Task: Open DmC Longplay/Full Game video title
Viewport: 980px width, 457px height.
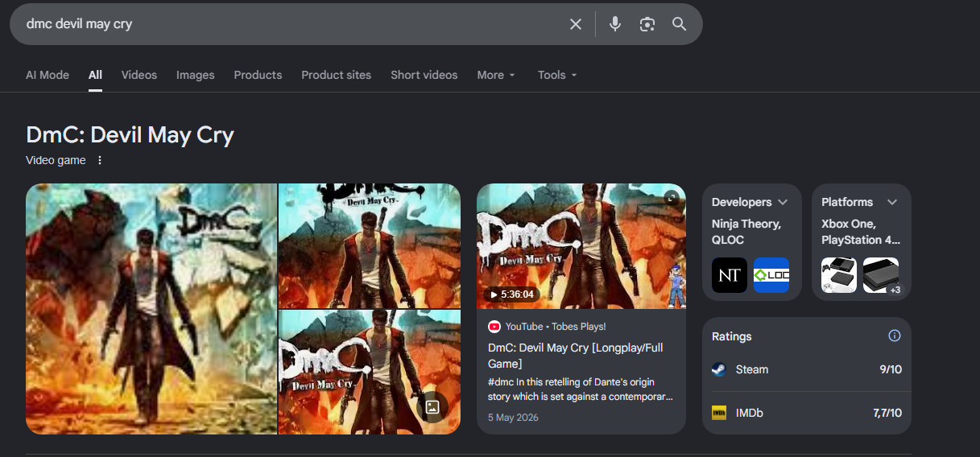Action: tap(576, 356)
